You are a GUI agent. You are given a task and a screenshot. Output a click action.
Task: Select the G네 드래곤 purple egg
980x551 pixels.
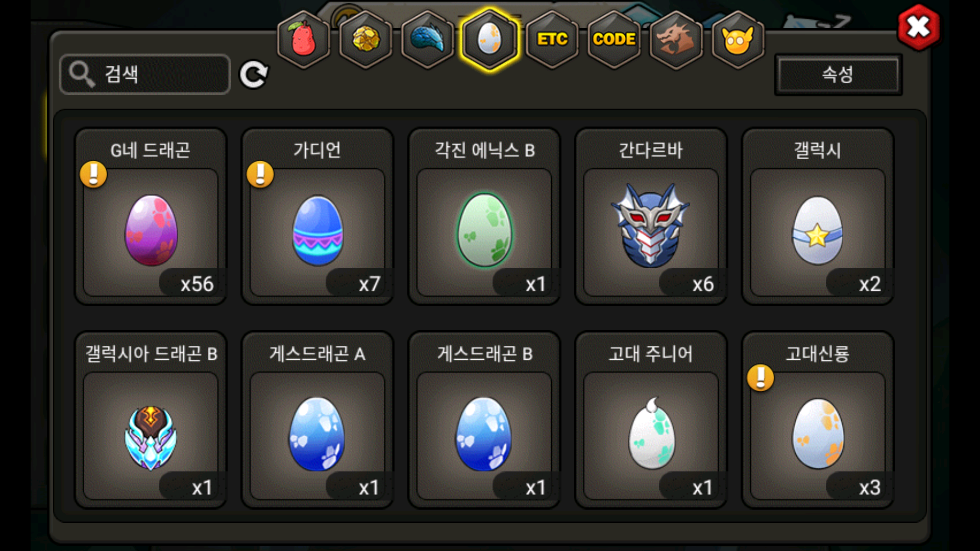(x=151, y=216)
